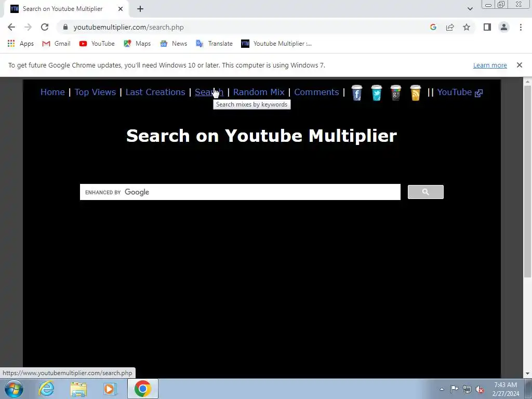Click the address bar URL
This screenshot has height=399, width=532.
click(x=129, y=27)
